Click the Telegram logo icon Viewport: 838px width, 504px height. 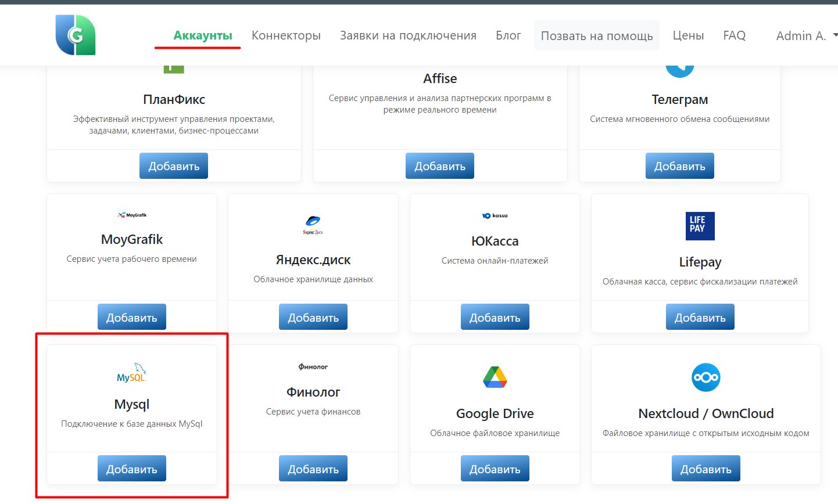680,71
